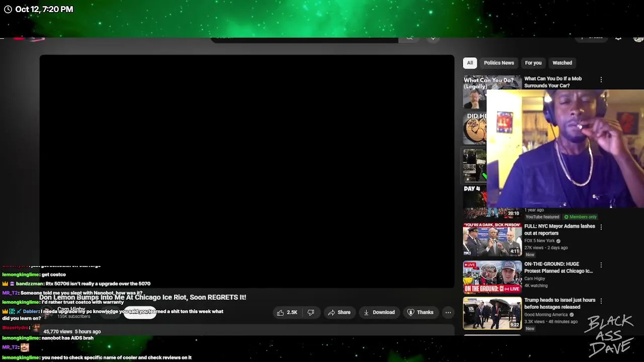Click the thumbs-down dislike icon
The image size is (644, 362).
(x=311, y=312)
